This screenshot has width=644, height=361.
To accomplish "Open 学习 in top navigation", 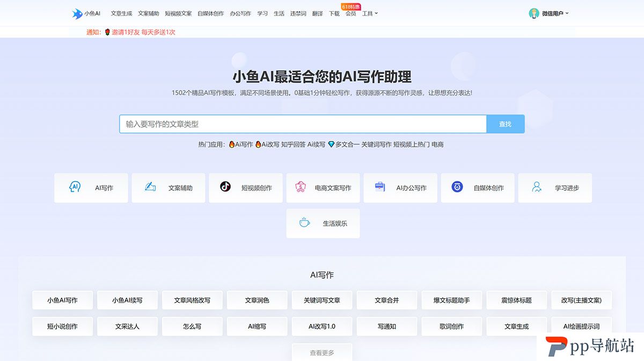I will (262, 13).
